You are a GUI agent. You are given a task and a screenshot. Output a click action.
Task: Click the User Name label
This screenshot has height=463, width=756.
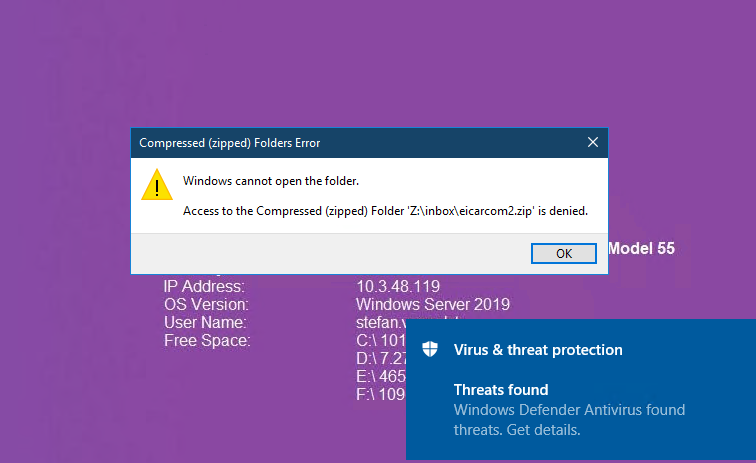coord(205,322)
